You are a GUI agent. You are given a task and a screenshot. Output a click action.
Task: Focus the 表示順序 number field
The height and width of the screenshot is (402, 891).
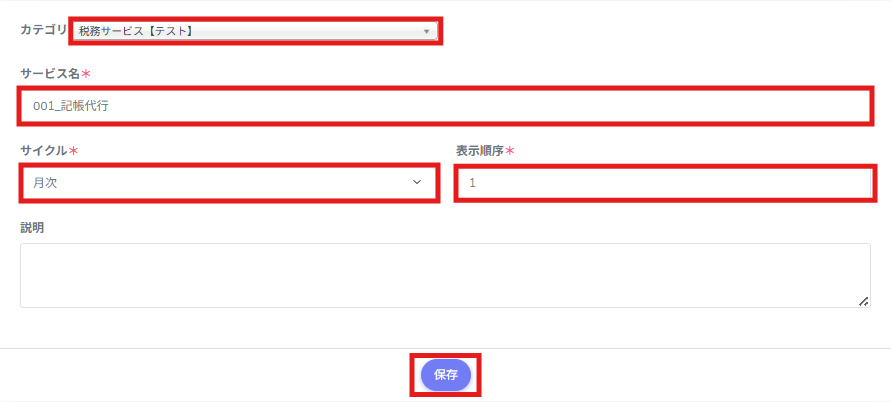tap(664, 183)
